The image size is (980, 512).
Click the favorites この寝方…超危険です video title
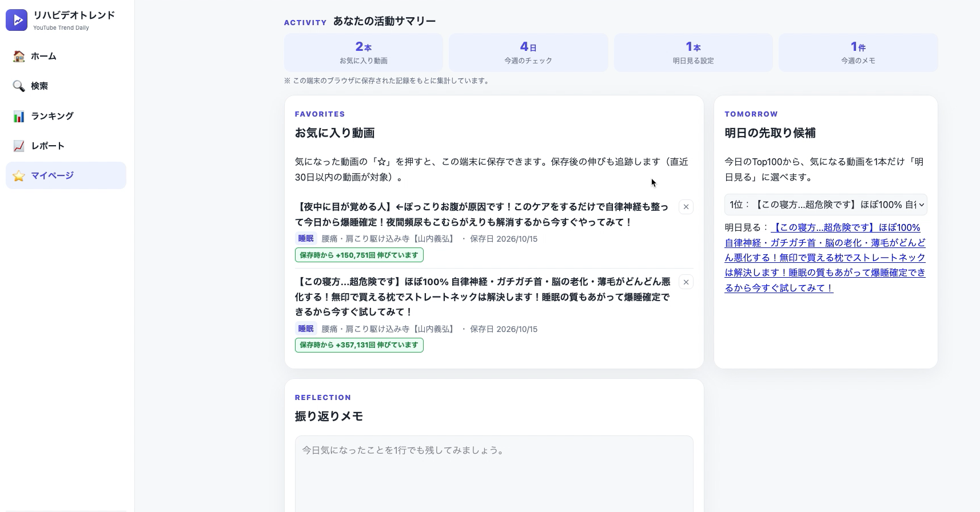click(483, 297)
